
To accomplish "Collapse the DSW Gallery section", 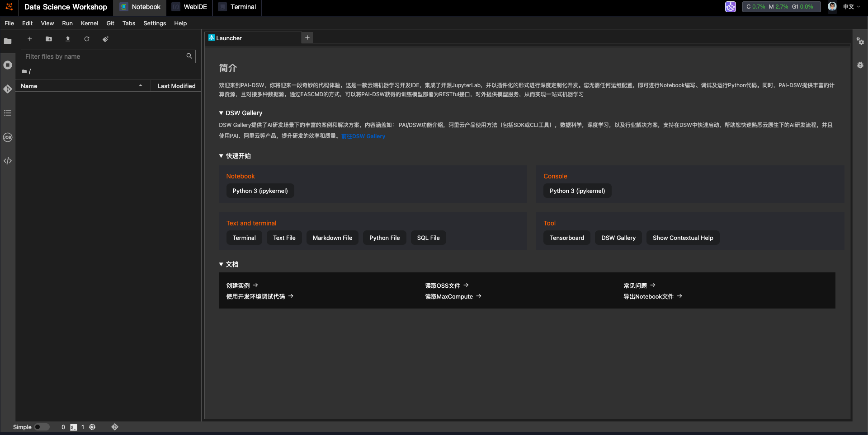I will pos(221,113).
